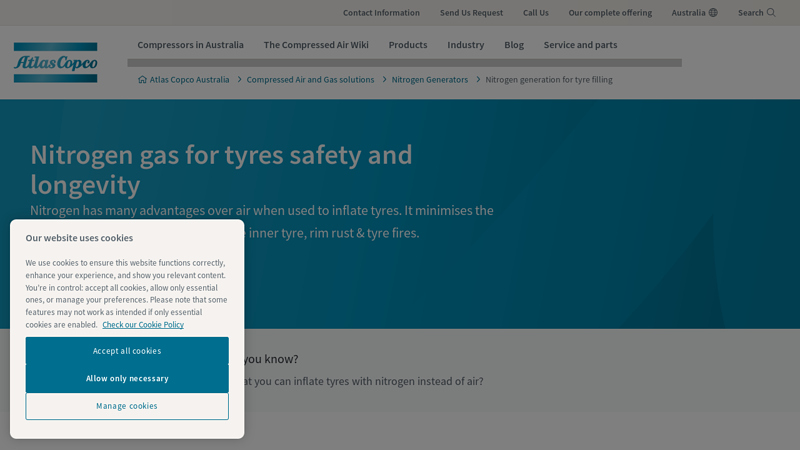
Task: Open Our complete offering link
Action: [610, 13]
